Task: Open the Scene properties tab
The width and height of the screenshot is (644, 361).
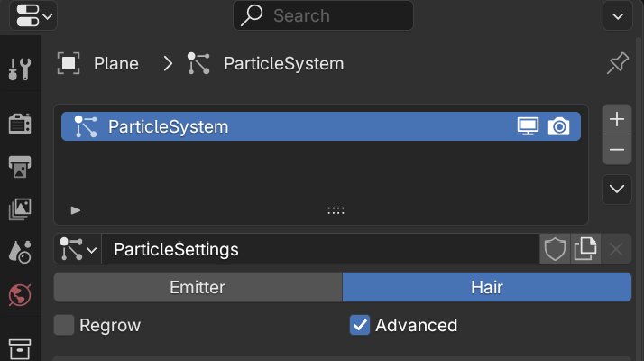Action: point(20,252)
